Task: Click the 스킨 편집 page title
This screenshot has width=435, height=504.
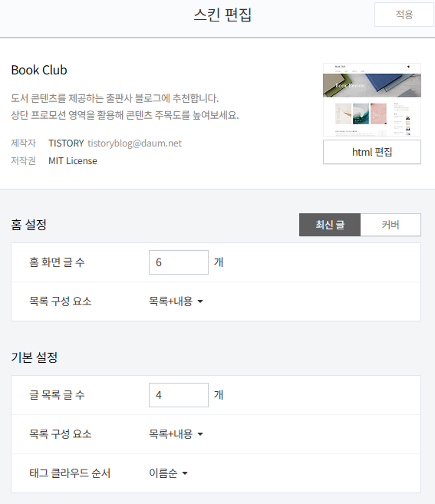Action: (222, 15)
